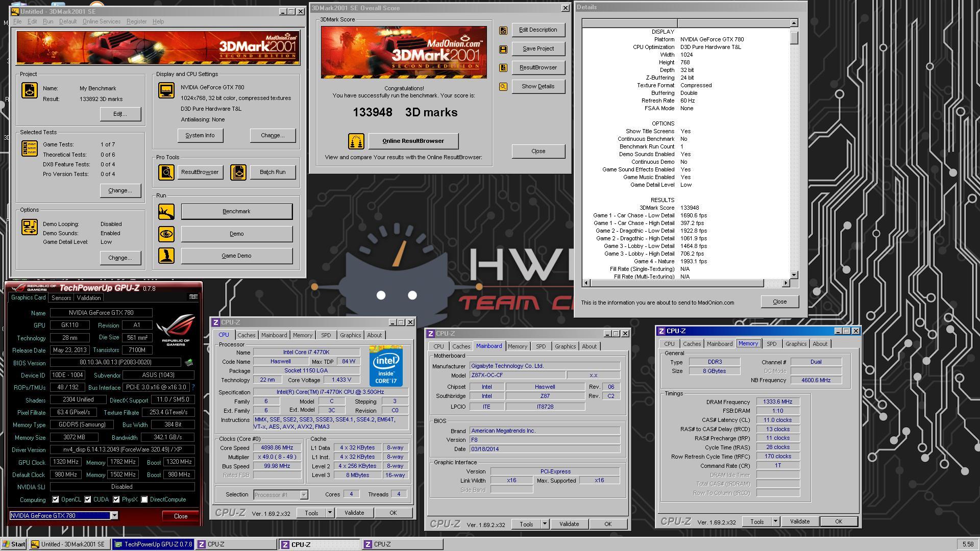Click the Benchmark run icon
Image resolution: width=980 pixels, height=551 pixels.
[166, 211]
